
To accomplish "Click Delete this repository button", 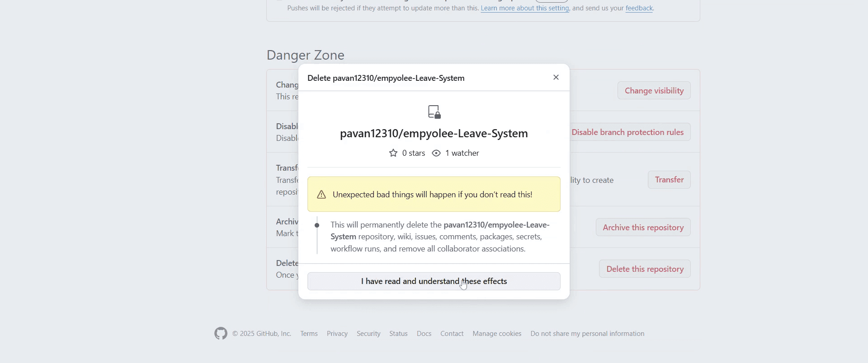I will 645,269.
